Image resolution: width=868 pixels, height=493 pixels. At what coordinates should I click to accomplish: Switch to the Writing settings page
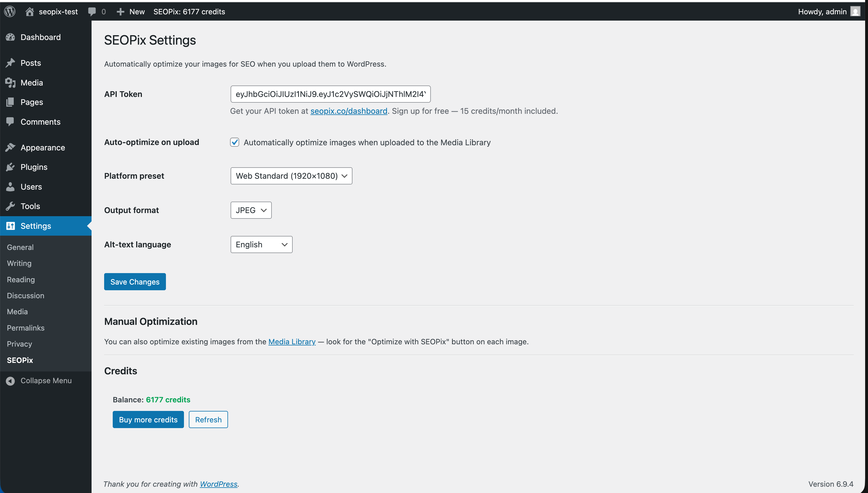tap(19, 263)
